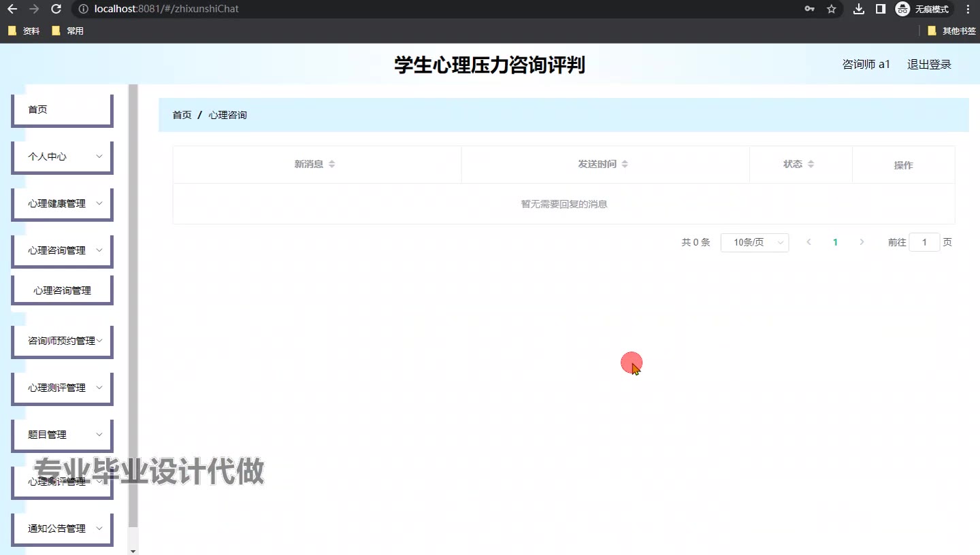Image resolution: width=980 pixels, height=555 pixels.
Task: Expand the 题目管理 sidebar menu
Action: click(62, 435)
